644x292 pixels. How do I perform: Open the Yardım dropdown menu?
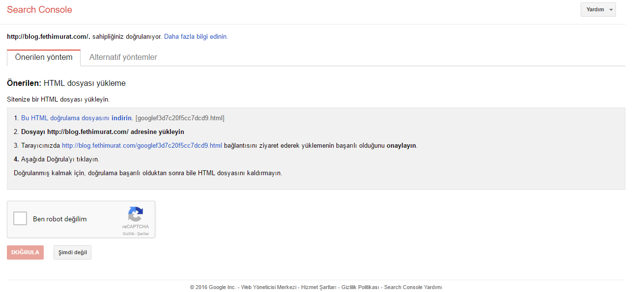(598, 9)
